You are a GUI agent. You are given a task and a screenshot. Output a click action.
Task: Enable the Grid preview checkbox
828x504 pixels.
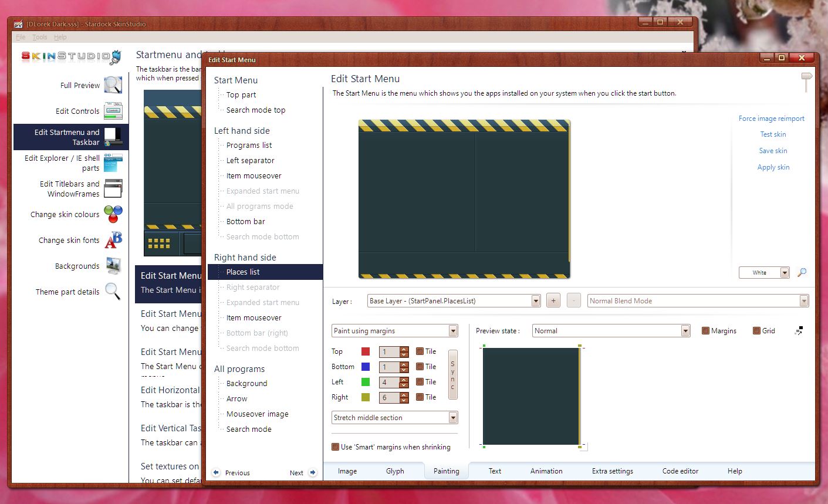tap(756, 331)
